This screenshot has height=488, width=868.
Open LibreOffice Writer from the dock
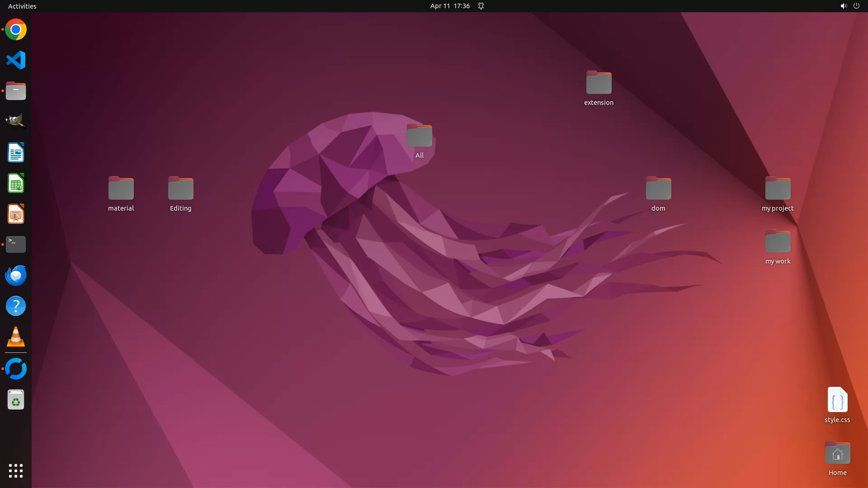coord(16,153)
